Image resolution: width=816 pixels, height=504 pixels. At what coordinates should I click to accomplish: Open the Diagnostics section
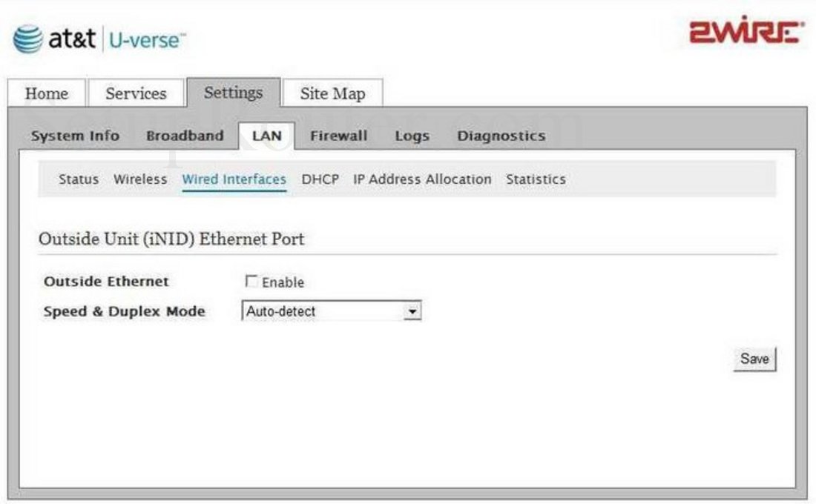501,135
